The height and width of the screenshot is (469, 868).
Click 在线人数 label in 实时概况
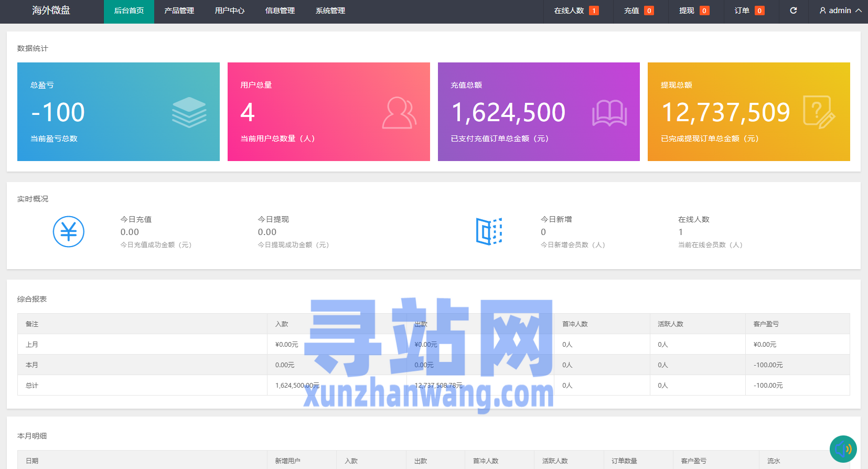[694, 219]
